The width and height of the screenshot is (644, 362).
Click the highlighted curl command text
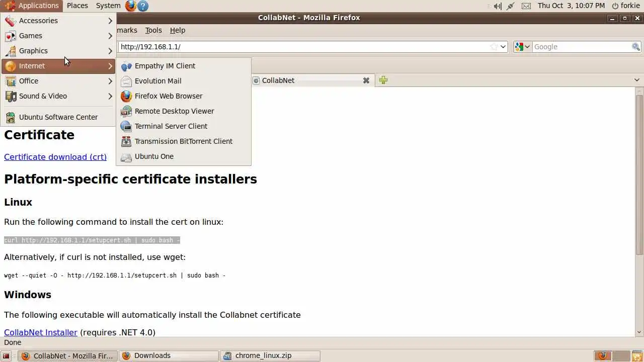click(x=92, y=240)
